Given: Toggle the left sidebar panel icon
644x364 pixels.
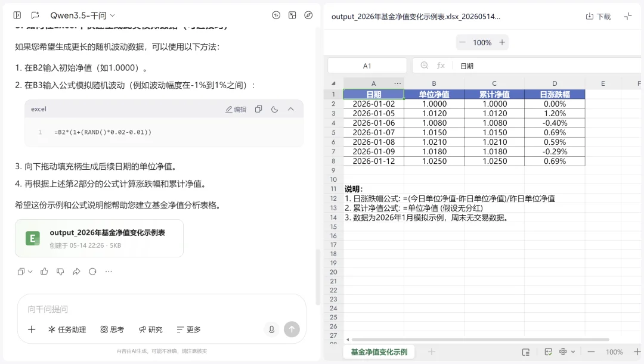Looking at the screenshot, I should 17,15.
